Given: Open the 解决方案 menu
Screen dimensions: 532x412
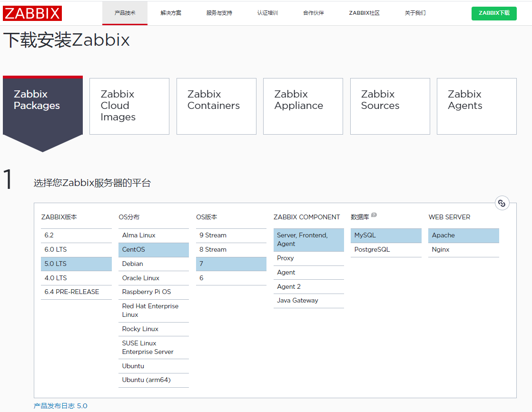Looking at the screenshot, I should [171, 13].
